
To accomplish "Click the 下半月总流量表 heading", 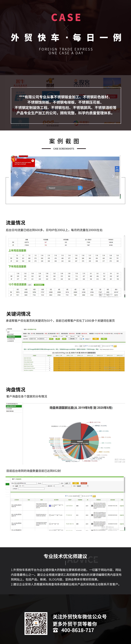I will [x=17, y=267].
